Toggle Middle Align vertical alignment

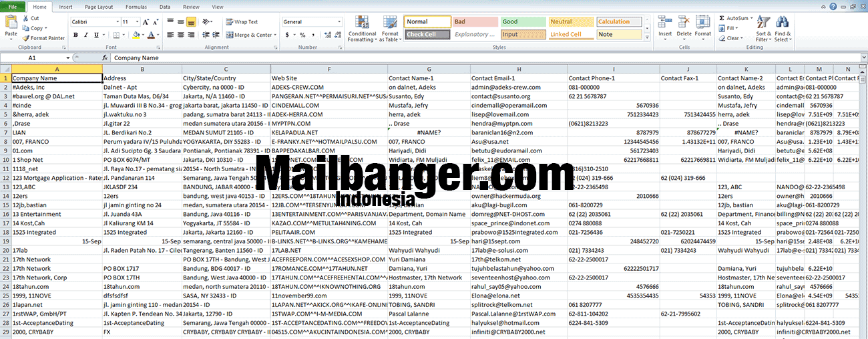pos(181,22)
